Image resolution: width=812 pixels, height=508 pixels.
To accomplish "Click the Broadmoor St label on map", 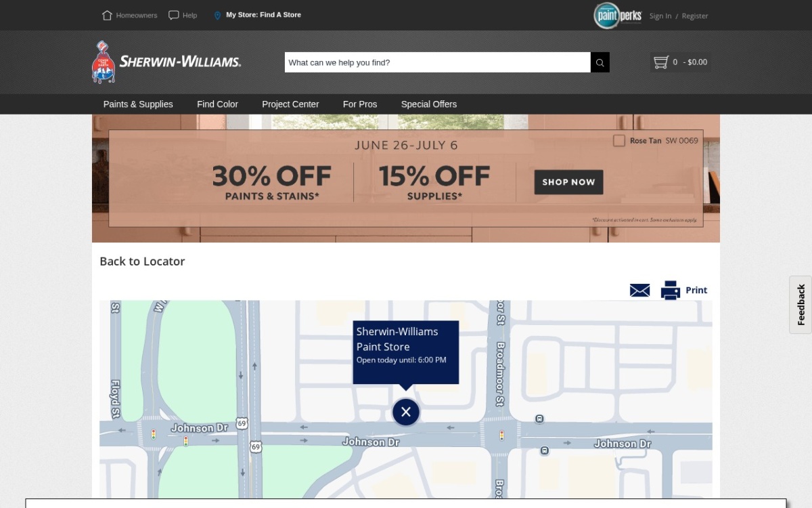I will [x=500, y=374].
